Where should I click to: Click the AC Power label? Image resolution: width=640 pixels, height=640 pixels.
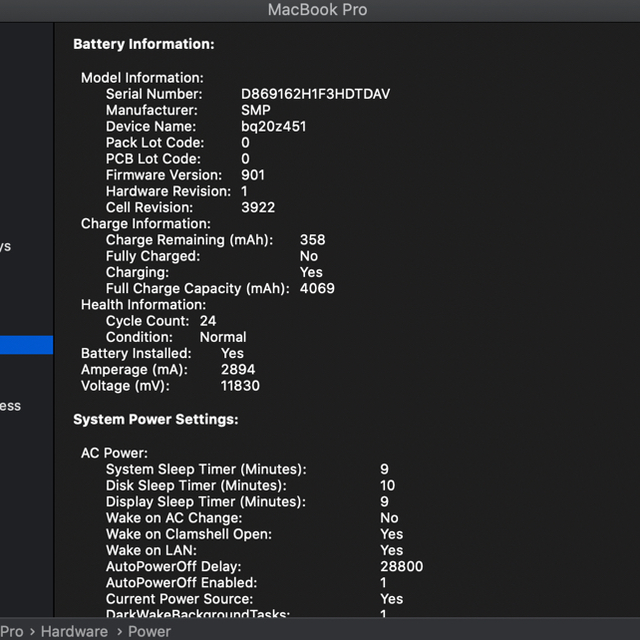(114, 453)
